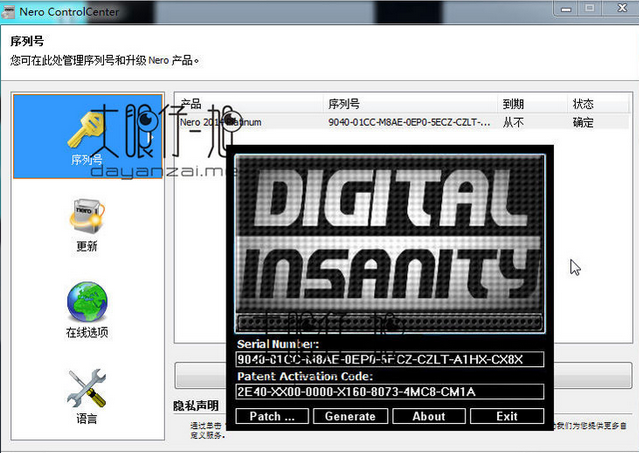Minimize the Nero ControlCenter window
639x453 pixels.
(566, 9)
